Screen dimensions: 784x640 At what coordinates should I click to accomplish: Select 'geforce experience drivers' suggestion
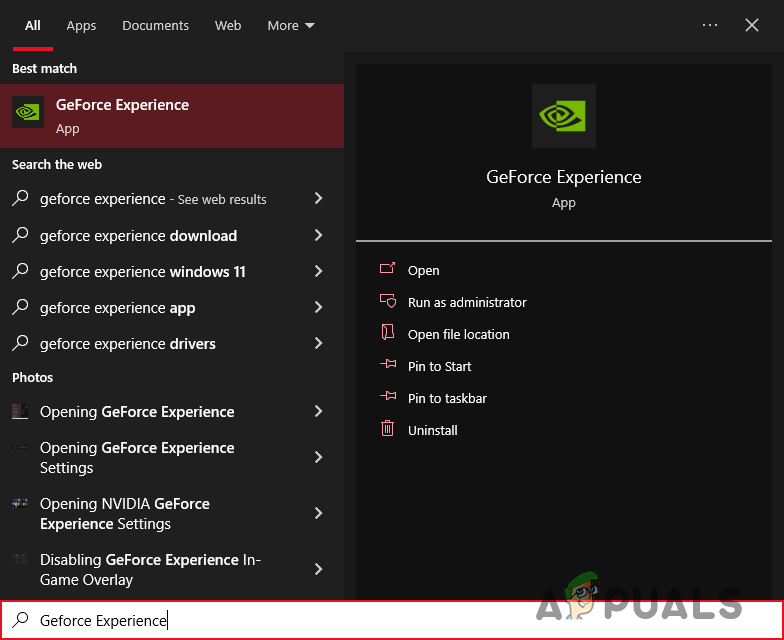(172, 343)
